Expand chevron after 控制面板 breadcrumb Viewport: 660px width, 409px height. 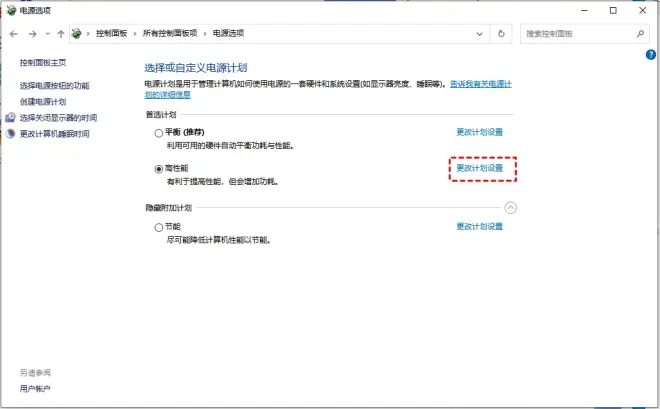tap(135, 34)
